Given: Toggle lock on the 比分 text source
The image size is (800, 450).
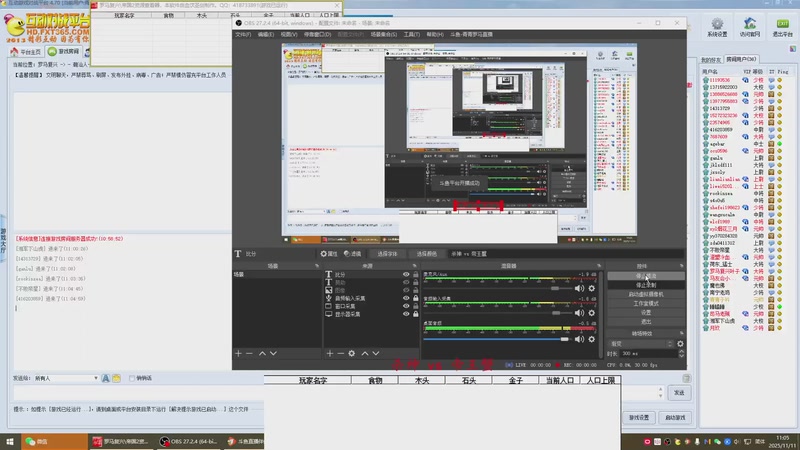Looking at the screenshot, I should 416,274.
